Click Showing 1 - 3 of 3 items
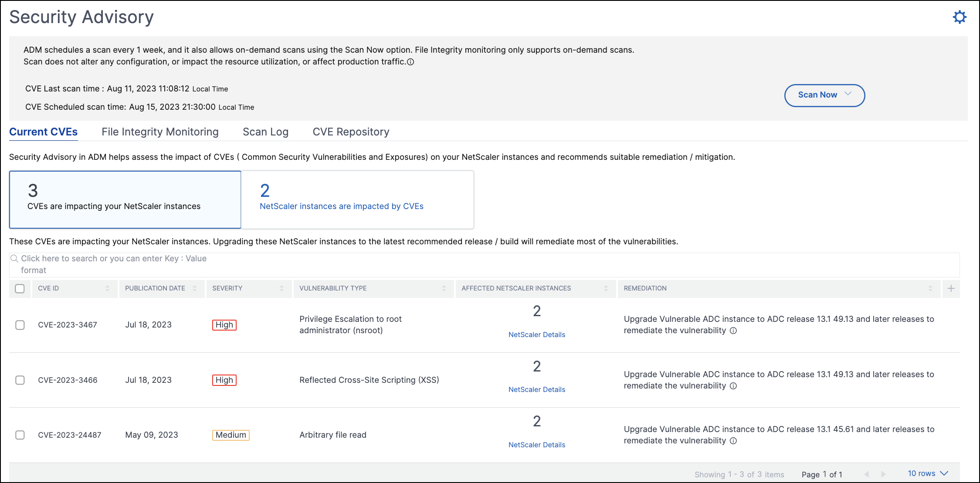The width and height of the screenshot is (980, 483). point(739,475)
